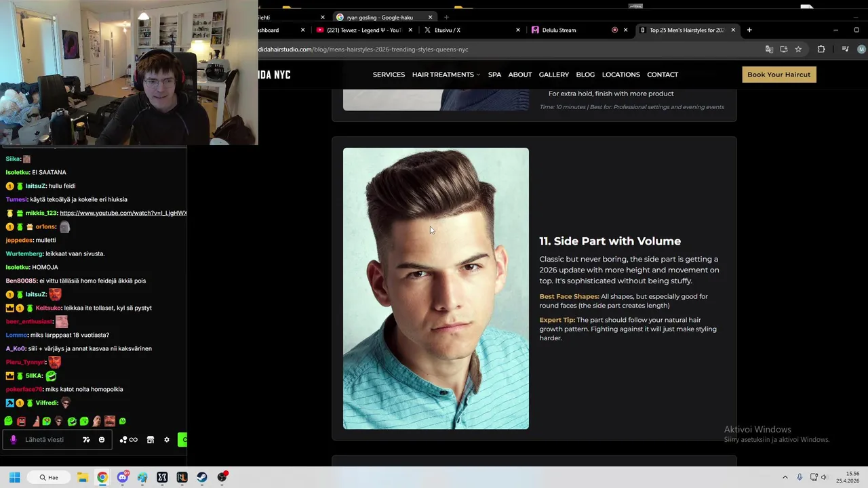Viewport: 868px width, 488px height.
Task: Open the chat text formatting icon
Action: pyautogui.click(x=86, y=440)
